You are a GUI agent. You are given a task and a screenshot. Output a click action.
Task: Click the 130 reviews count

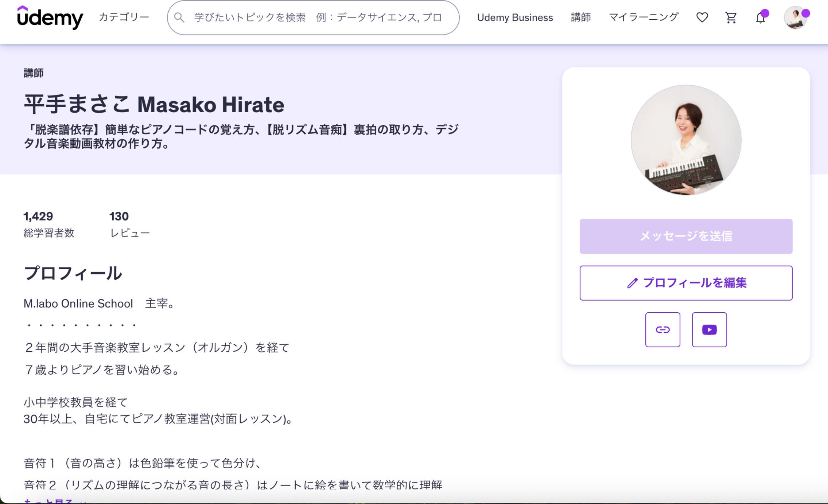tap(119, 216)
